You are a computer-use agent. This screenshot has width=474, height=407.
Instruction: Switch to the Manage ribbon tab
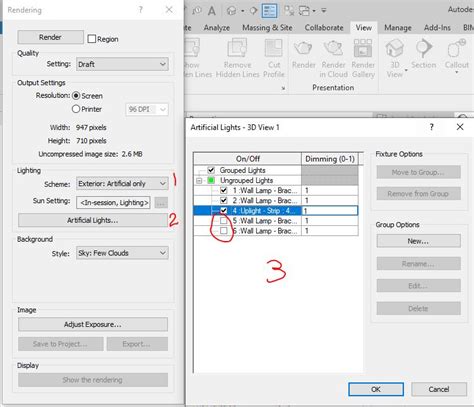(x=398, y=28)
